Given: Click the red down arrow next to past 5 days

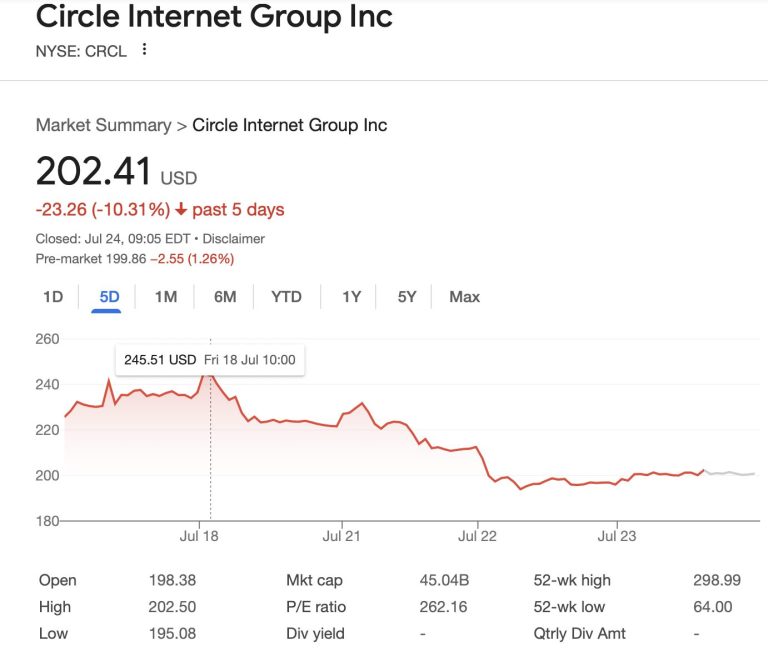Looking at the screenshot, I should (181, 210).
